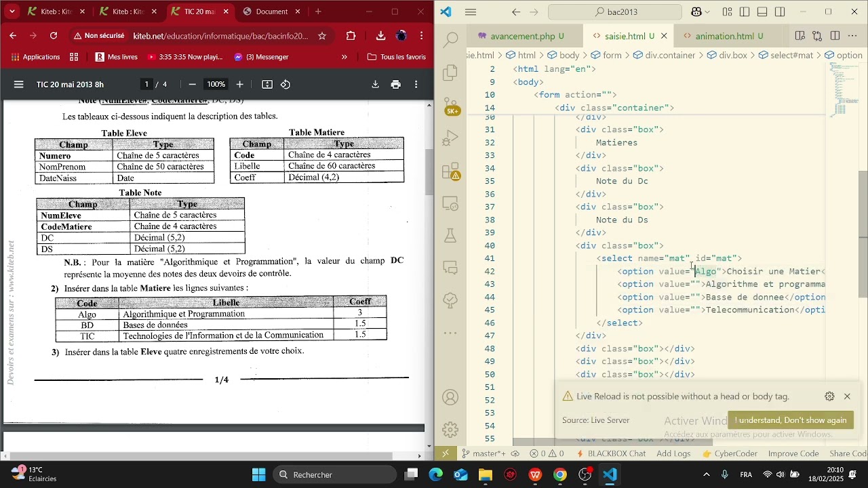Open BLACKBOX Chat from the status bar
Image resolution: width=868 pixels, height=488 pixels.
coord(610,453)
